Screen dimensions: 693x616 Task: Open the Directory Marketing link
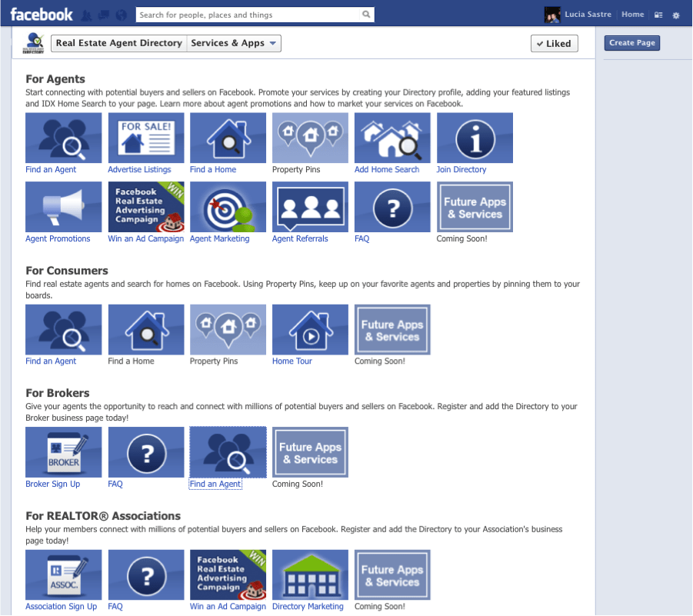[308, 606]
